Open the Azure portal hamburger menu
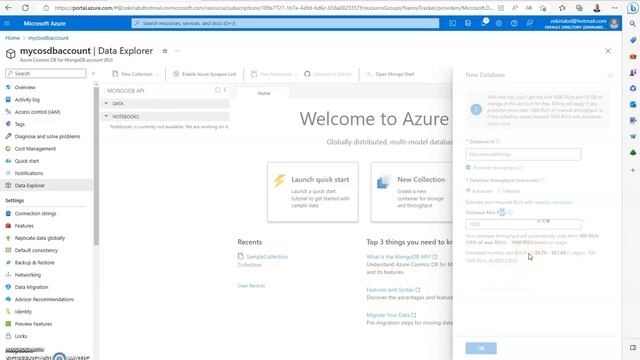Screen dimensions: 640x360 click(7, 23)
